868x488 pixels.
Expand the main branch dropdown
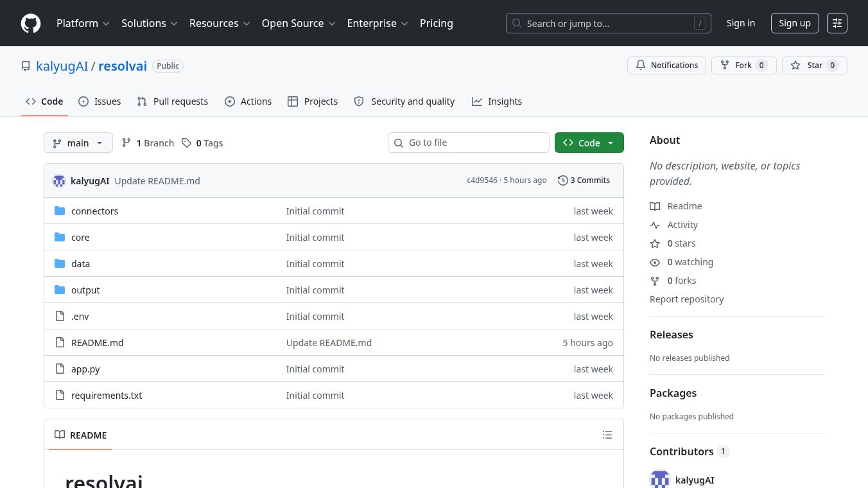pyautogui.click(x=78, y=143)
